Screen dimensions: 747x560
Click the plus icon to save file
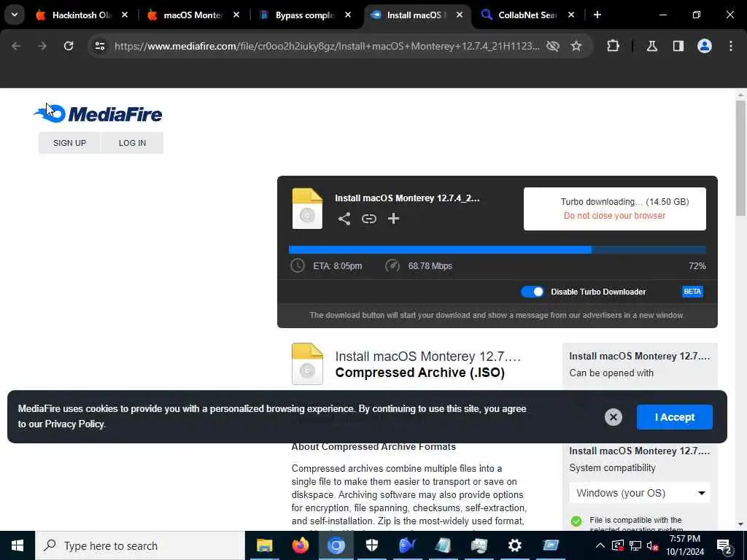[393, 219]
